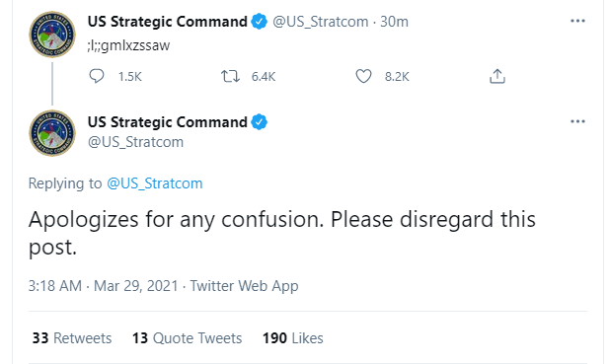This screenshot has height=364, width=609.
Task: Click the 3:18 AM · Mar 29, 2021 timestamp
Action: (104, 286)
